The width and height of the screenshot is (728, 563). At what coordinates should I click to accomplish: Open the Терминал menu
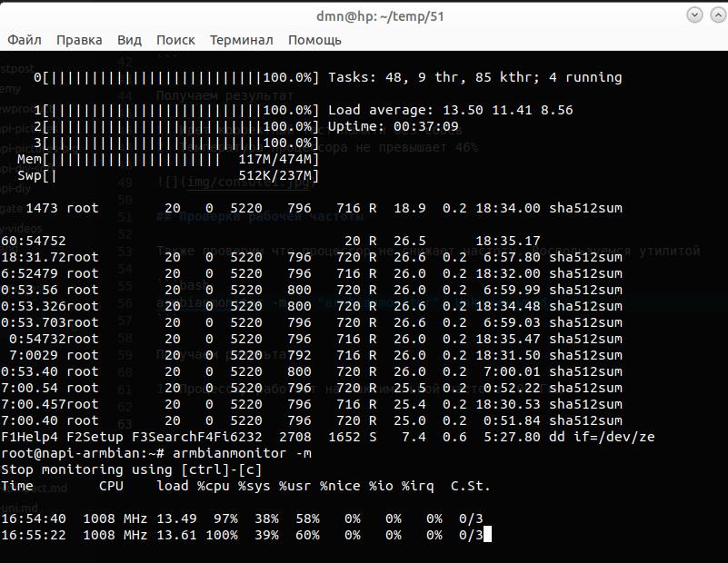(241, 40)
